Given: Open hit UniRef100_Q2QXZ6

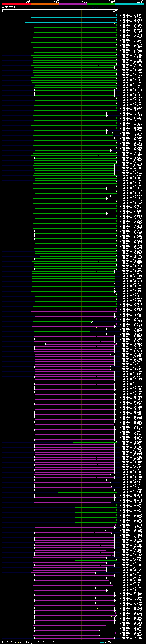Looking at the screenshot, I should tap(131, 570).
